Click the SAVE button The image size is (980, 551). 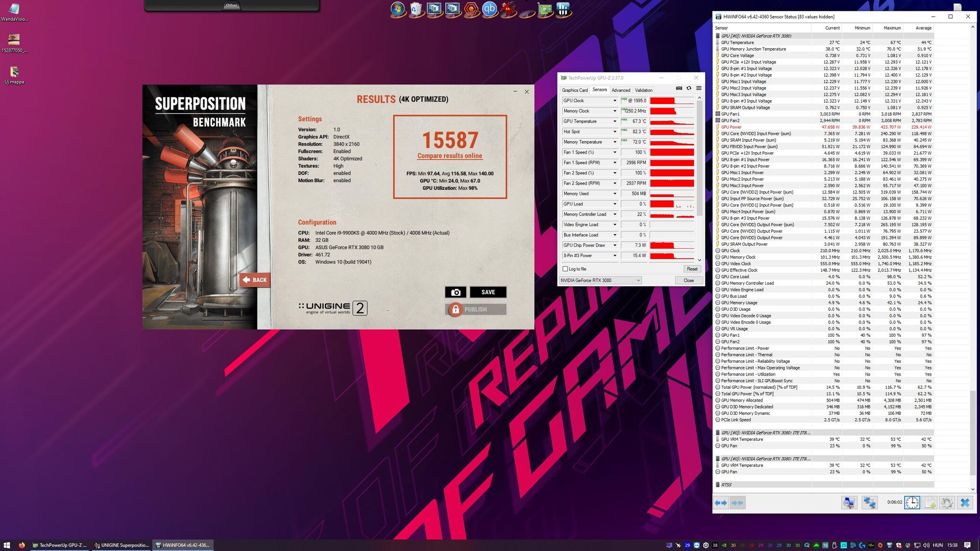(x=488, y=292)
